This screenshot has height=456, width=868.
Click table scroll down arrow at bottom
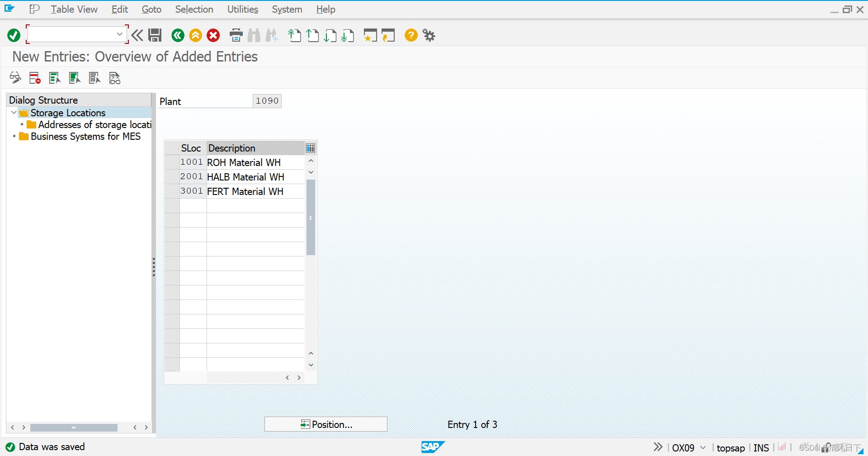311,365
